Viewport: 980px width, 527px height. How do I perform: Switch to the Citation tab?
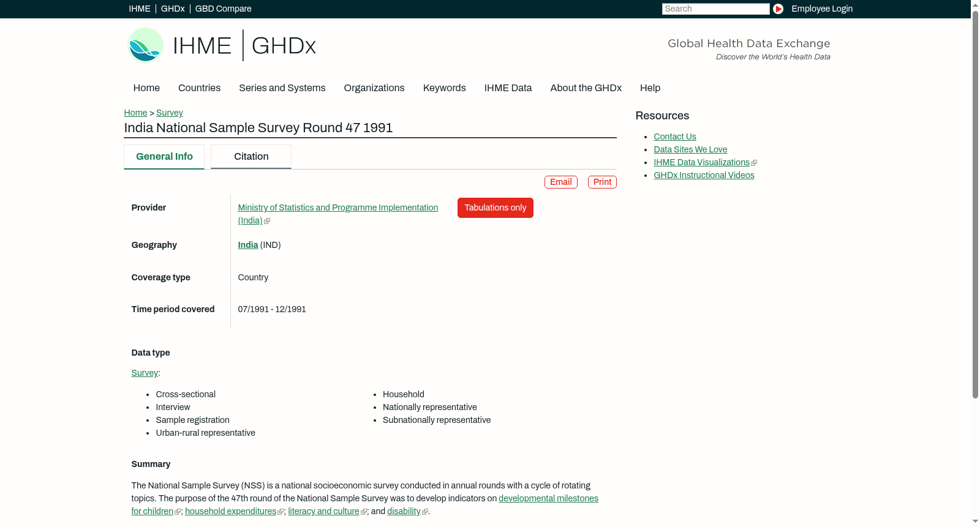point(251,157)
